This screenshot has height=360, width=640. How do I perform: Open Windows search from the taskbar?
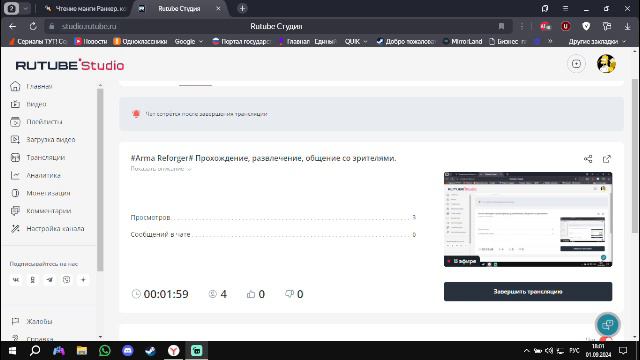pos(35,351)
